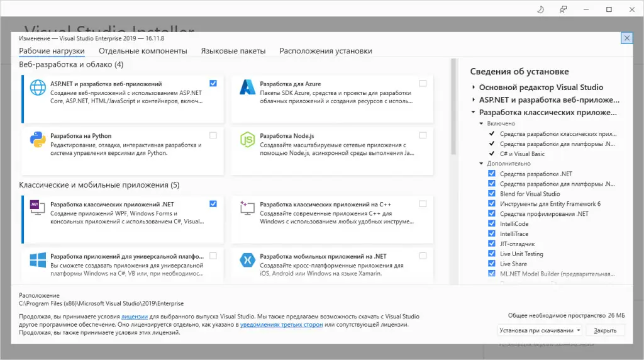
Task: Uncheck Средства разработки .NET component
Action: coord(492,174)
